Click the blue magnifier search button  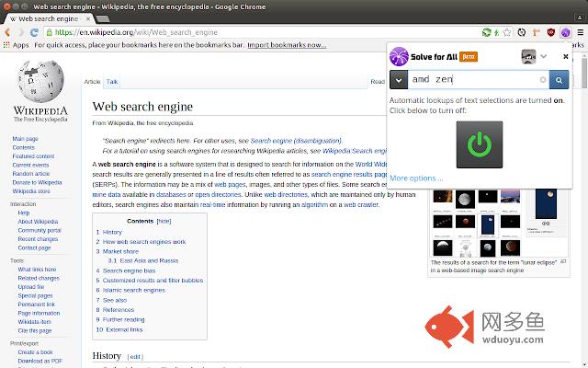pyautogui.click(x=560, y=80)
